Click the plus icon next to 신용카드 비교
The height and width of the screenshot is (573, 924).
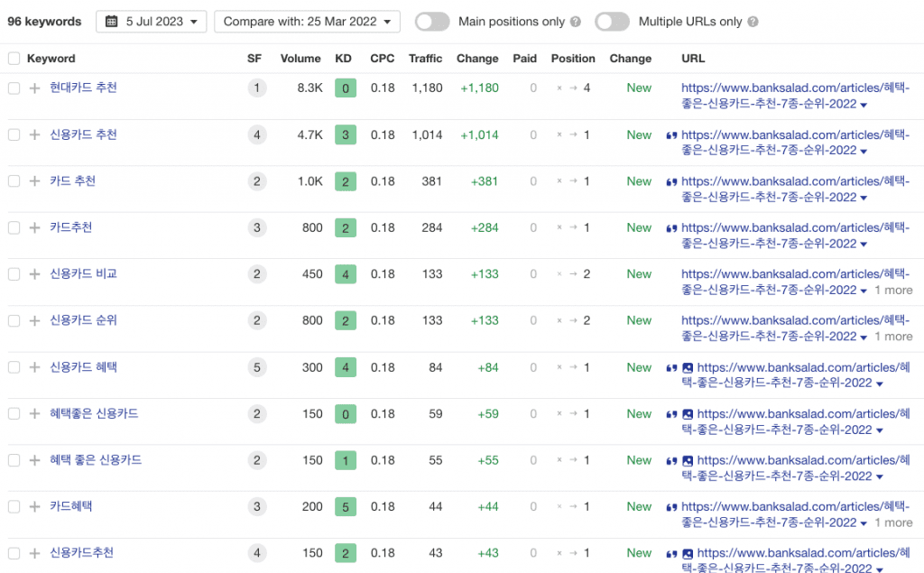35,274
